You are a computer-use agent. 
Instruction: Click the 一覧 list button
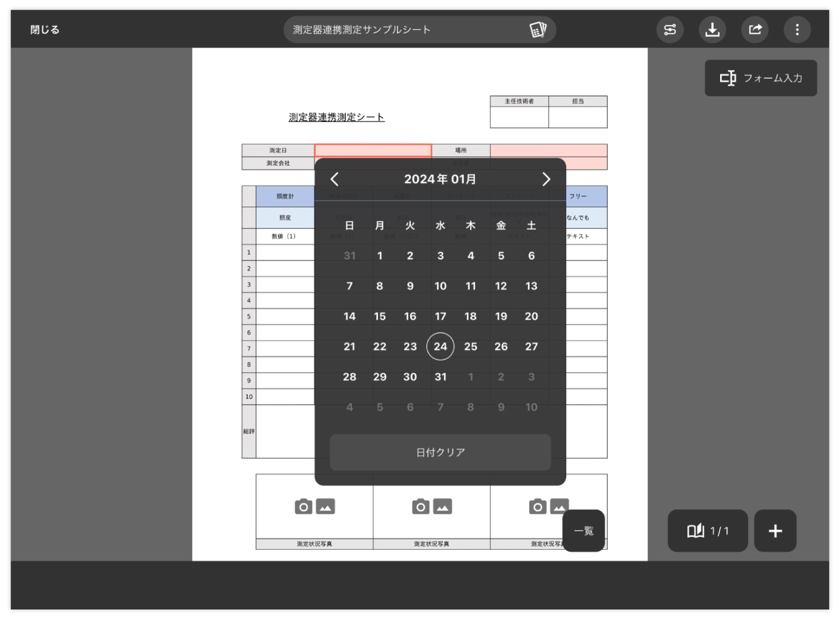pyautogui.click(x=583, y=531)
